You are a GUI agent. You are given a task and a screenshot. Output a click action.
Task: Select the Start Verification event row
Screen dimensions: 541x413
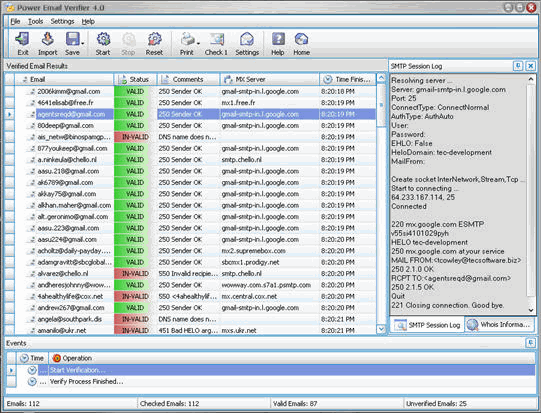coord(275,370)
